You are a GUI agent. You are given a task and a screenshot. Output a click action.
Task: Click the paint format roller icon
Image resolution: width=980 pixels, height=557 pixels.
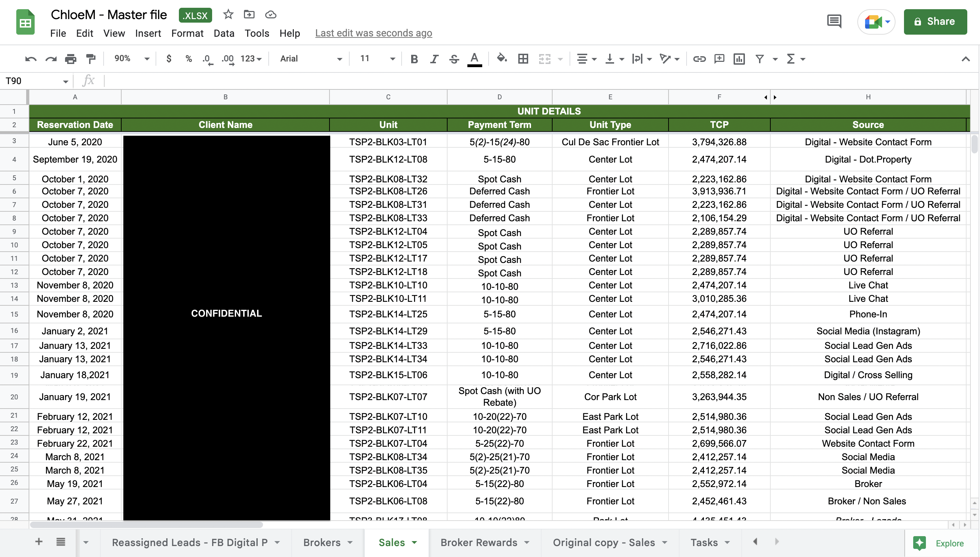click(91, 59)
